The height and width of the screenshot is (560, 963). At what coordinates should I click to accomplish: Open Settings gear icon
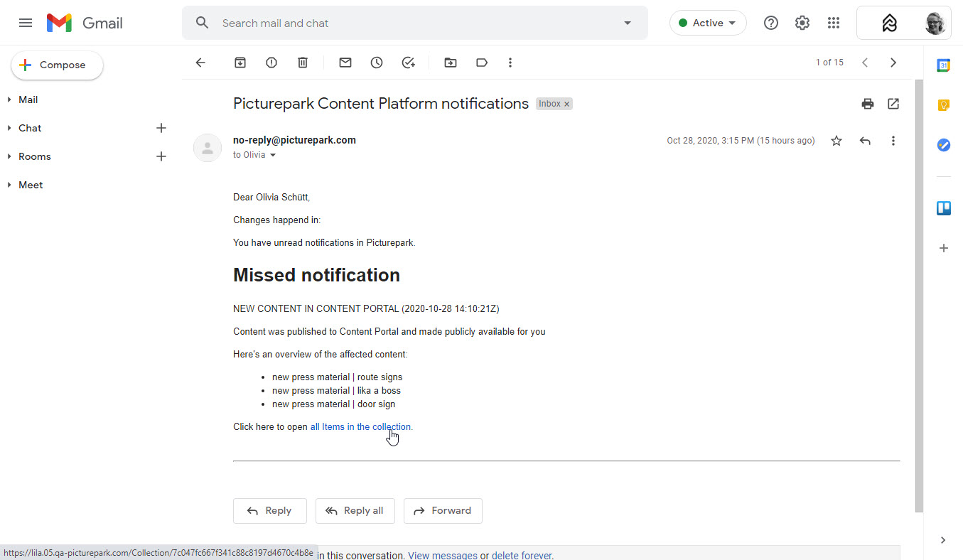tap(802, 23)
